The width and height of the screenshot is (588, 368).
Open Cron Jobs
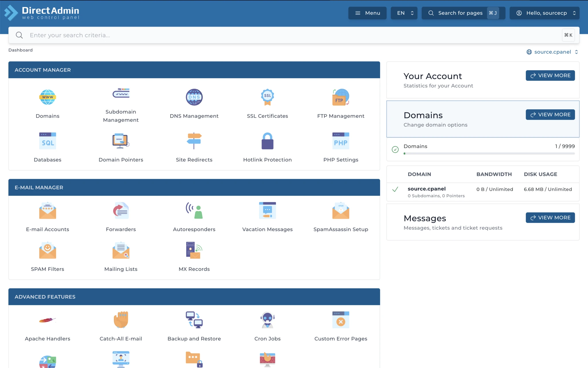click(267, 320)
